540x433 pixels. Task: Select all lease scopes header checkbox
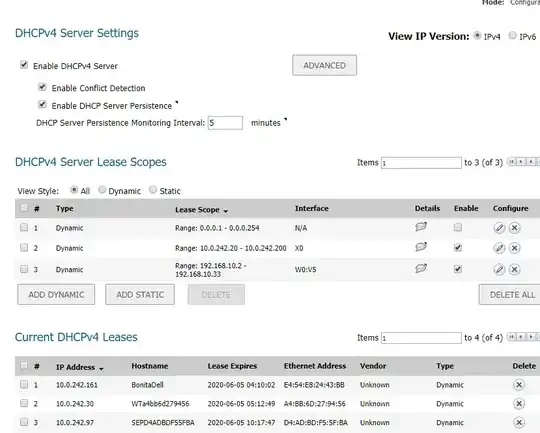pos(24,208)
